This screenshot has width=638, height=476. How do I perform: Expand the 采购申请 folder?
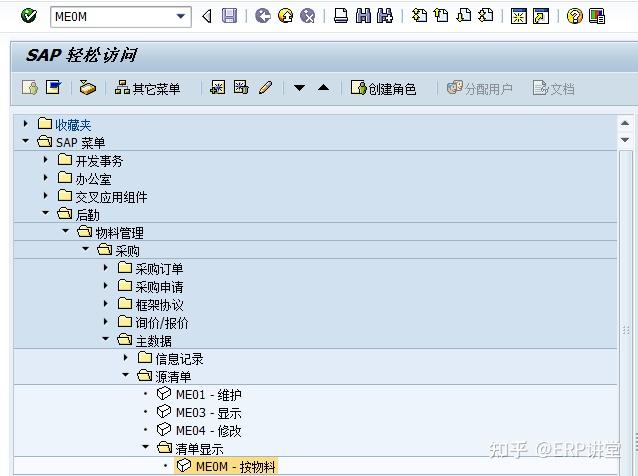(x=106, y=285)
